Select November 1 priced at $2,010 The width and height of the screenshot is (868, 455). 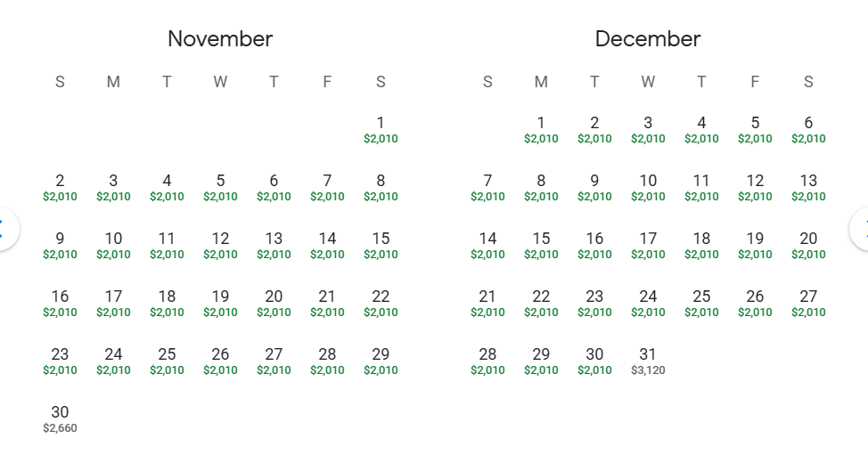381,129
